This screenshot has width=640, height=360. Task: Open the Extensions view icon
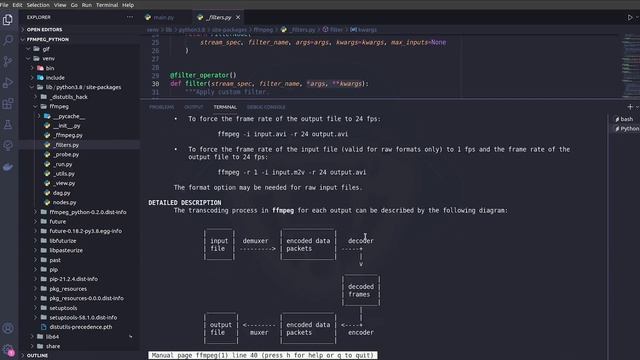pyautogui.click(x=8, y=104)
